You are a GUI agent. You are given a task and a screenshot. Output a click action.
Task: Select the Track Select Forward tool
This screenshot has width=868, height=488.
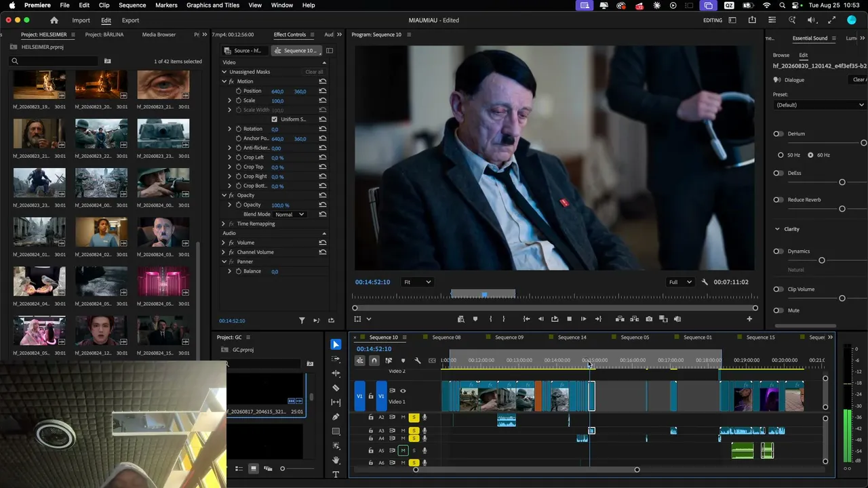[336, 359]
